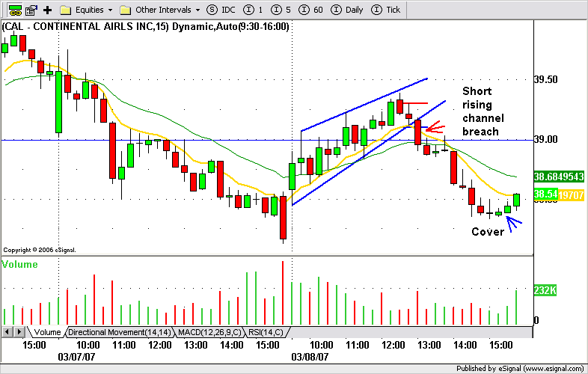588x374 pixels.
Task: Open the chart properties icon
Action: [31, 10]
